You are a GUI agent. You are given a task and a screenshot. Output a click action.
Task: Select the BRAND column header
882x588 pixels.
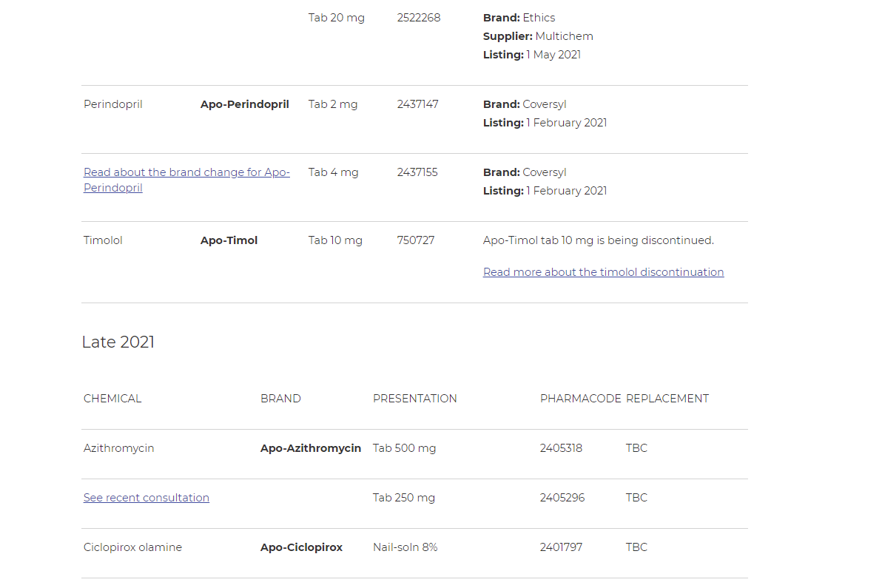click(x=280, y=399)
